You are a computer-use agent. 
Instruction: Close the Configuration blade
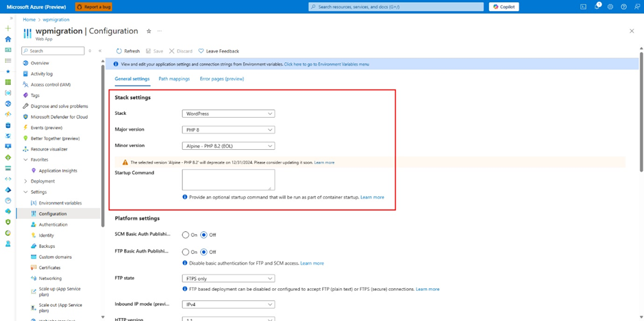pyautogui.click(x=632, y=31)
